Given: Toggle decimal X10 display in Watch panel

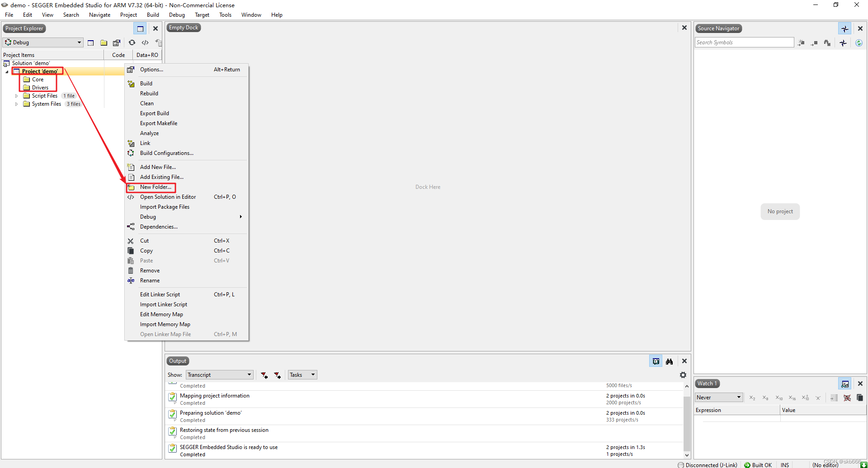Looking at the screenshot, I should click(779, 398).
